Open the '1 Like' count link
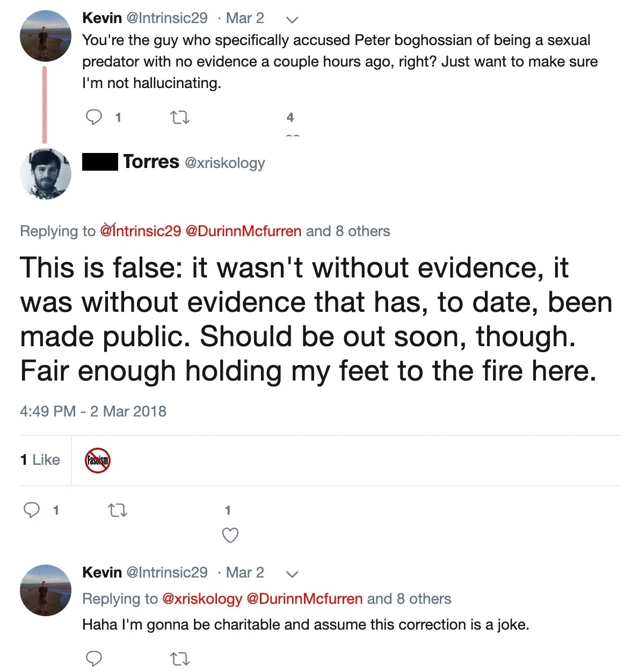 [40, 459]
